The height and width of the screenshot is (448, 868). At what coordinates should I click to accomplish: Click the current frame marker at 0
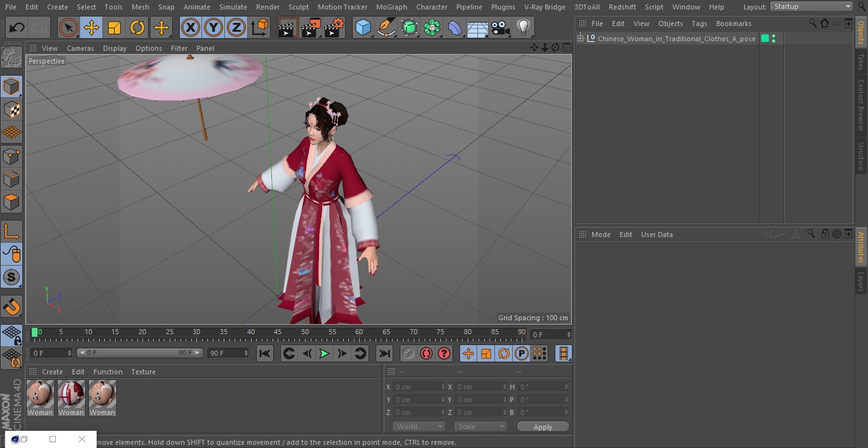click(35, 332)
